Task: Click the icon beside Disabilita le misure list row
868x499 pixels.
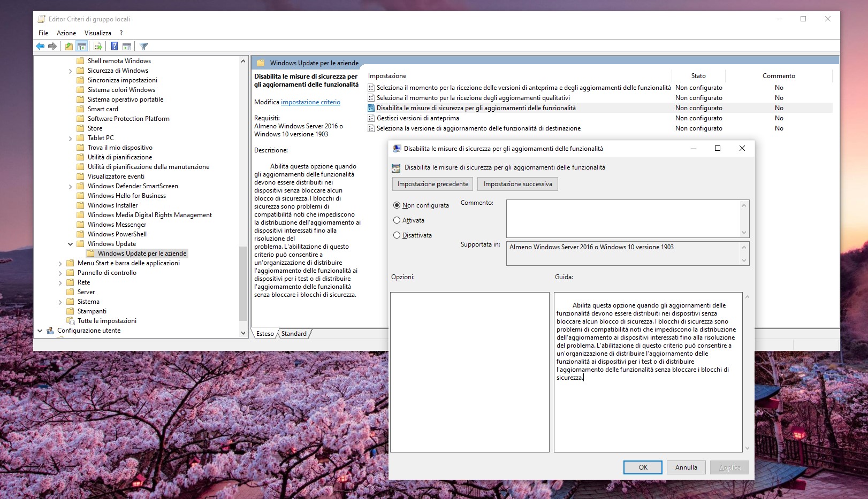Action: click(x=371, y=108)
